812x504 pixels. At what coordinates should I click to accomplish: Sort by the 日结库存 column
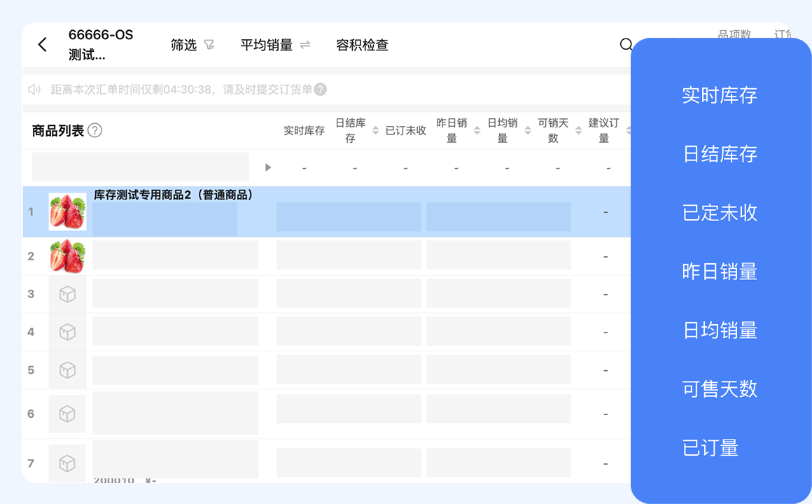pos(375,131)
